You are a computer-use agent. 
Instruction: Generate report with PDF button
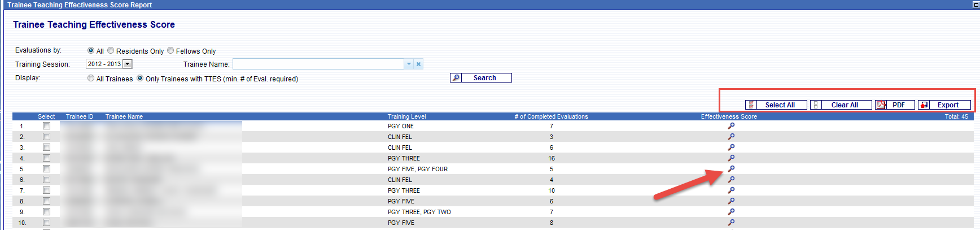coord(894,105)
